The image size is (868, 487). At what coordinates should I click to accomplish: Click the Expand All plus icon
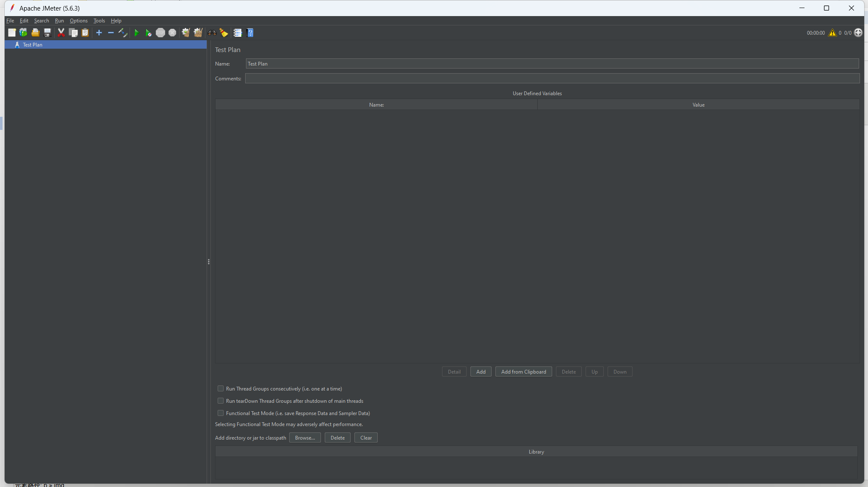click(x=99, y=33)
